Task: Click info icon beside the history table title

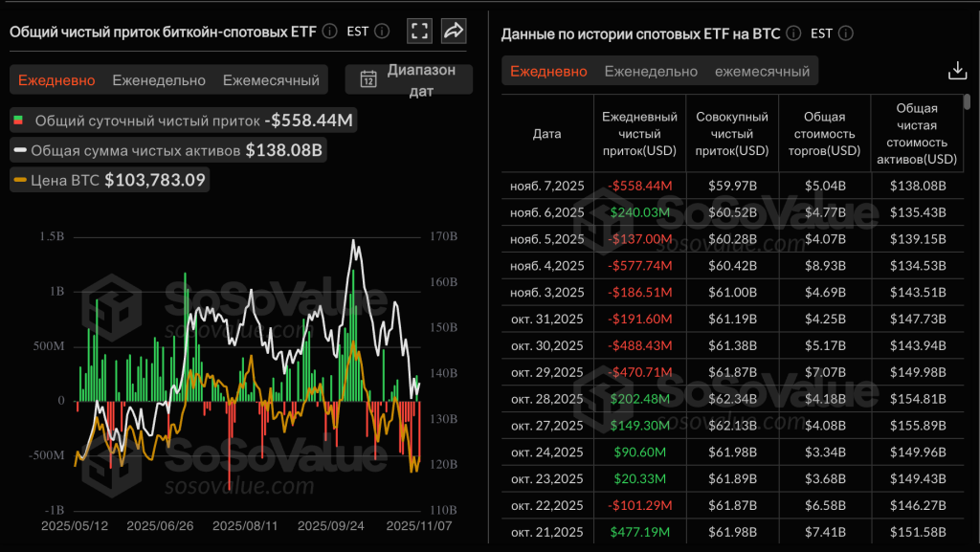Action: click(x=793, y=33)
